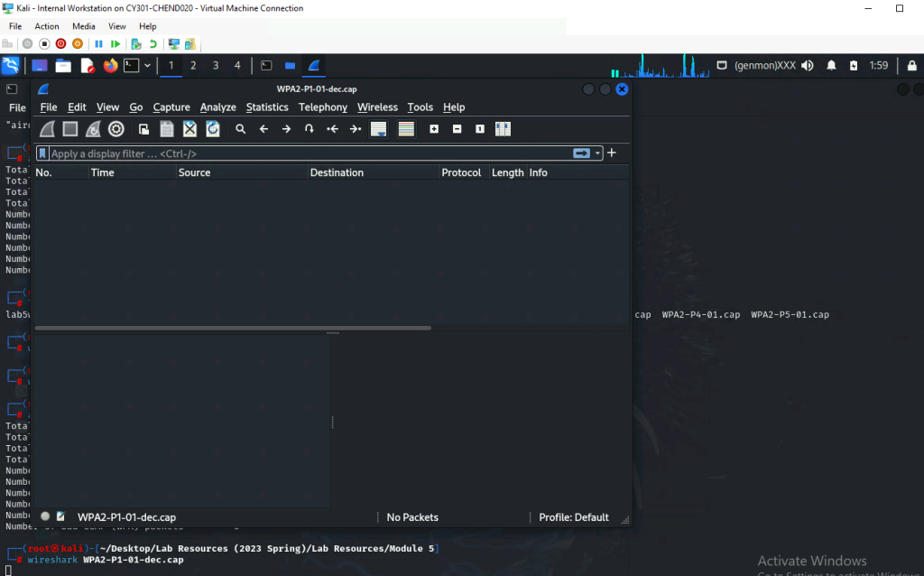This screenshot has height=576, width=924.
Task: Open capture options gear icon
Action: click(x=115, y=129)
